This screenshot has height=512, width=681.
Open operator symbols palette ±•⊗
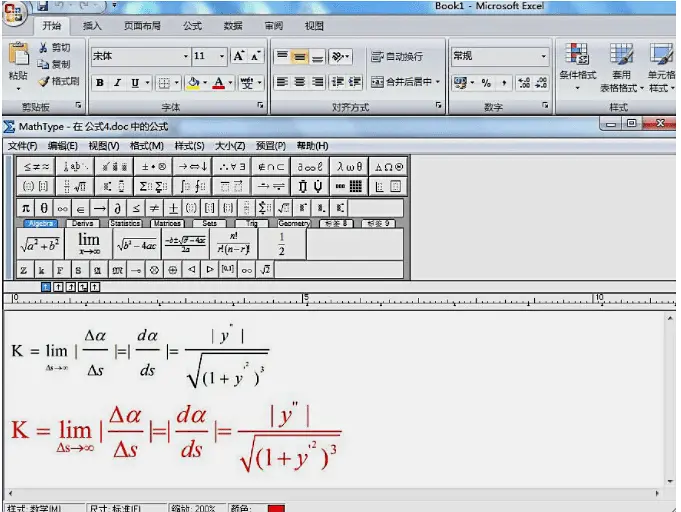(153, 167)
